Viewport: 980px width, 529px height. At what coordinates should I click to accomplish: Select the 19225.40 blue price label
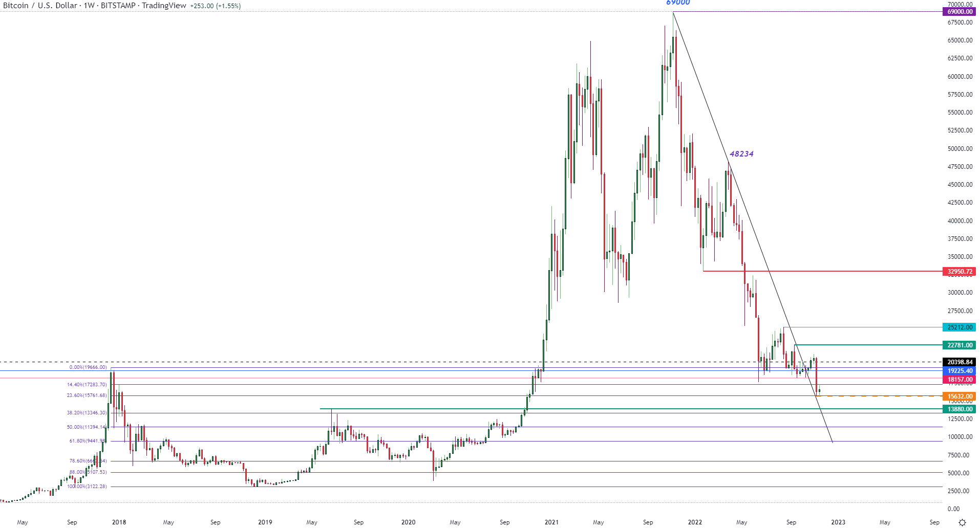(959, 370)
